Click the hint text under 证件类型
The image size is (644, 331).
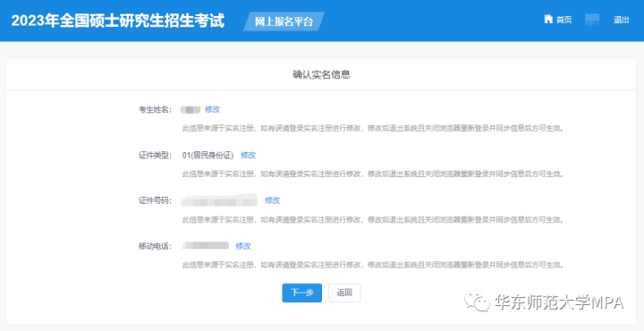pos(373,174)
